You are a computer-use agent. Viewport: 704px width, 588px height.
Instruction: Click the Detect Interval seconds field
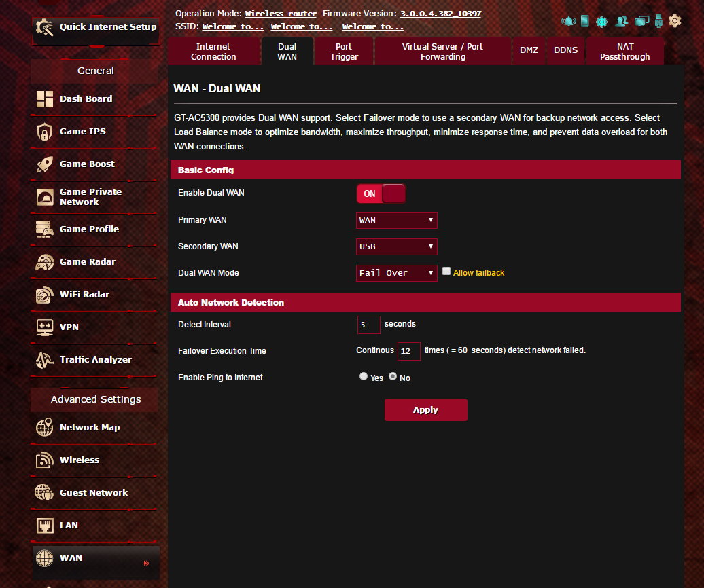368,325
